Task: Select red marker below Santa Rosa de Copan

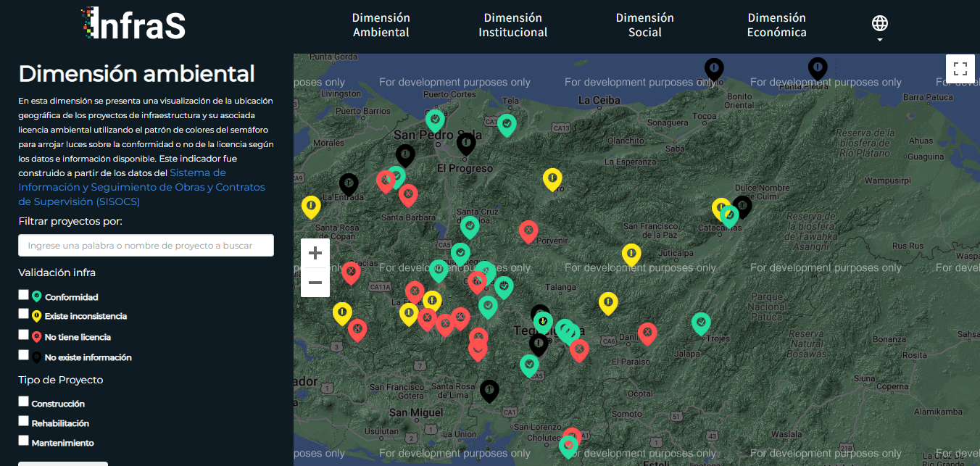Action: pos(351,272)
